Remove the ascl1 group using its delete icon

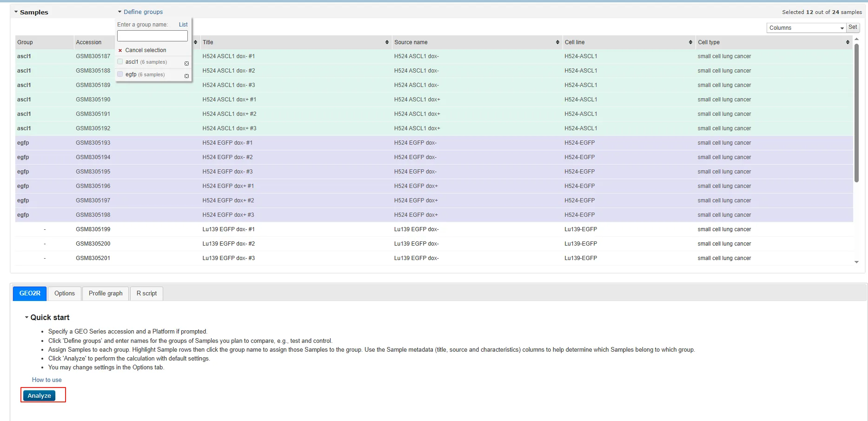[x=186, y=63]
